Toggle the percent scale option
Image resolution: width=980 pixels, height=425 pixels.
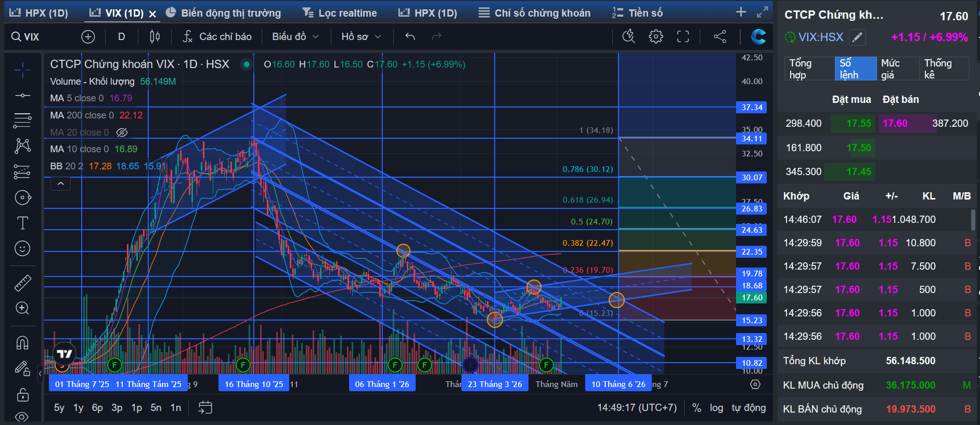pyautogui.click(x=697, y=408)
